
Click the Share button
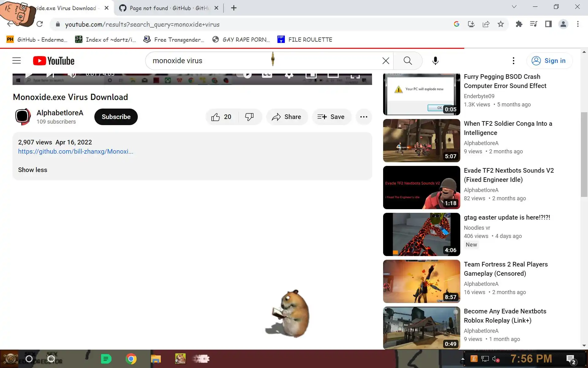coord(287,117)
